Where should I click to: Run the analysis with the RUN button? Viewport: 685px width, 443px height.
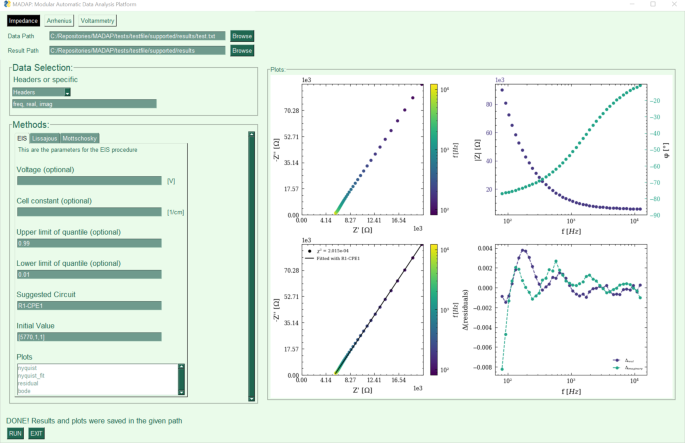click(15, 433)
